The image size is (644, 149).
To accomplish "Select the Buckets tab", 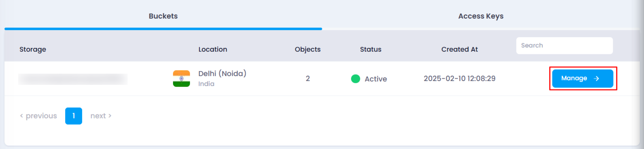I will click(163, 16).
